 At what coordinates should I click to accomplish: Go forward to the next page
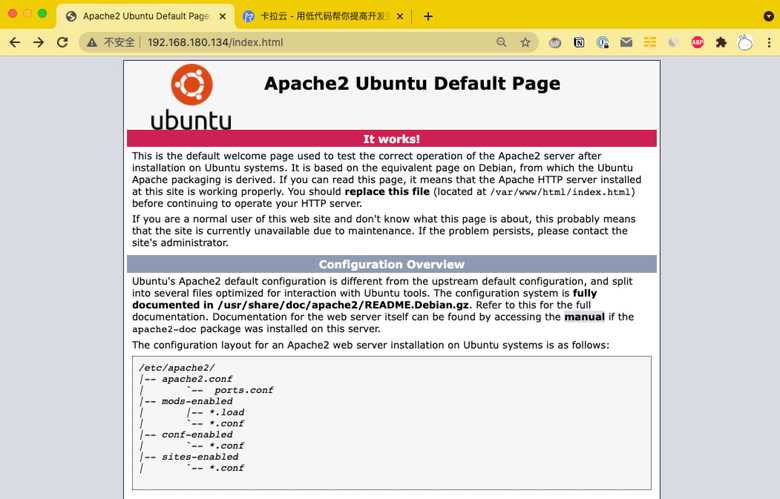click(x=38, y=42)
